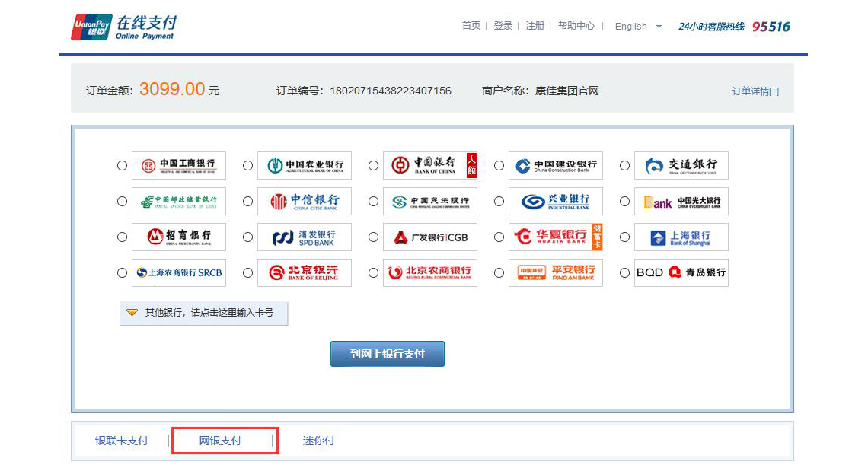Select the radio button for 中国工商银行
Image resolution: width=868 pixels, height=465 pixels.
pos(123,165)
